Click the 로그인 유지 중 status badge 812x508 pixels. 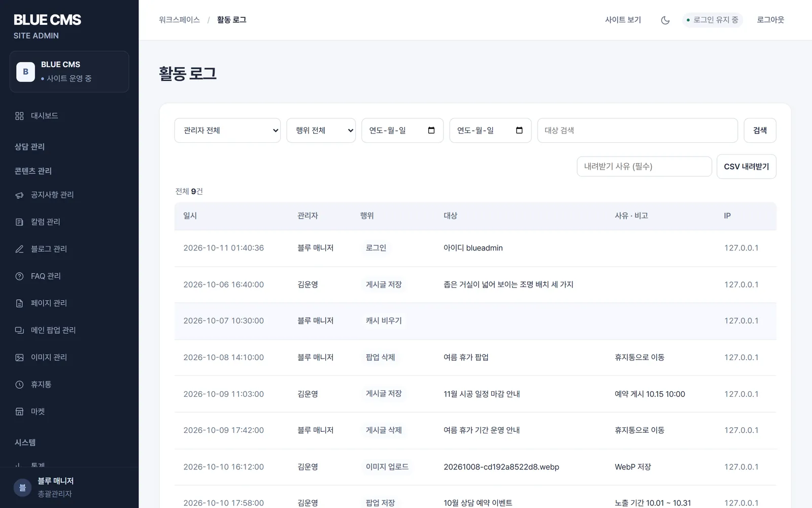712,20
